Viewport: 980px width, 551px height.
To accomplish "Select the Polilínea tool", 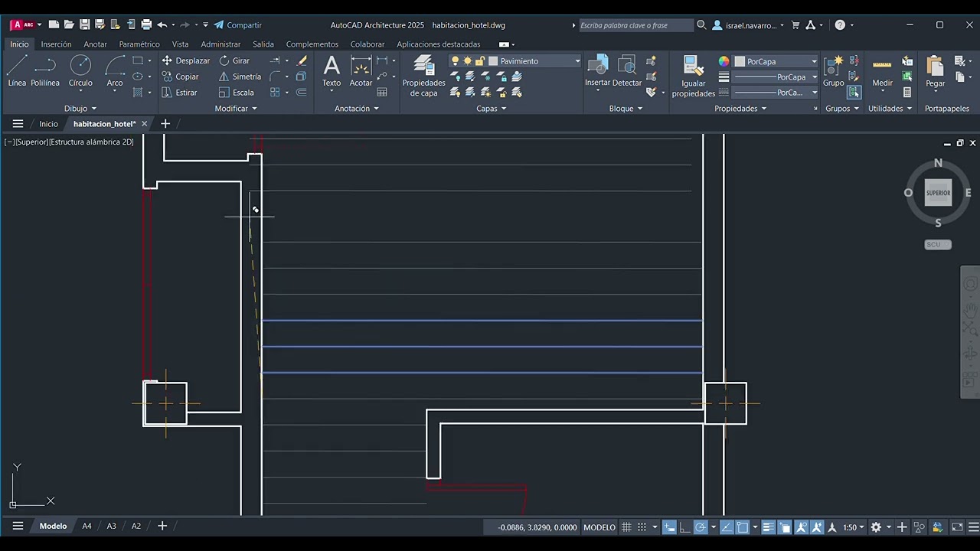I will click(x=45, y=71).
